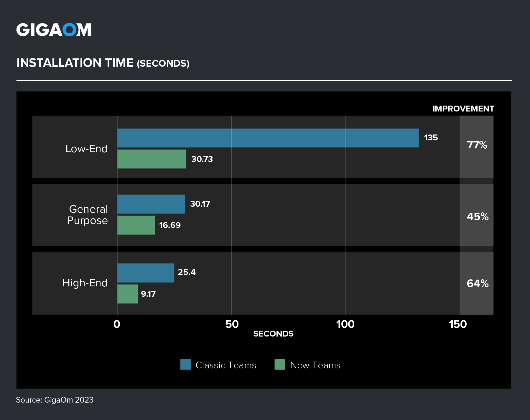This screenshot has width=530, height=420.
Task: Click the High-End Classic Teams blue bar
Action: pos(146,273)
